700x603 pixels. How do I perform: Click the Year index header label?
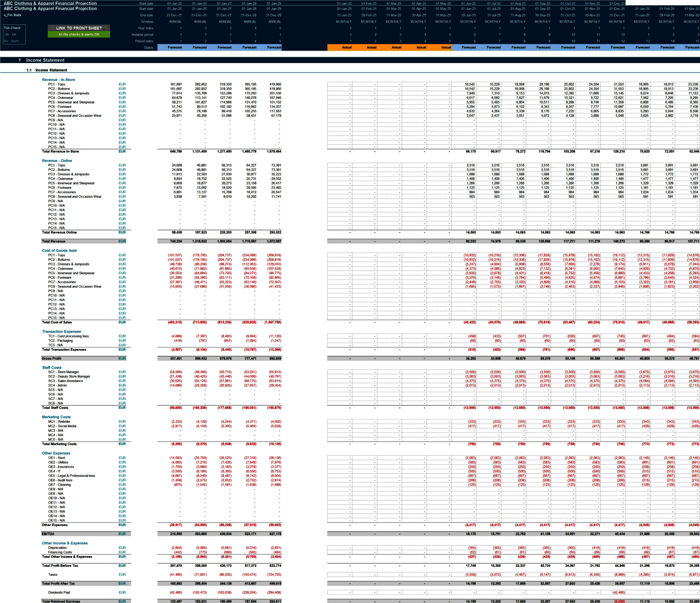145,28
